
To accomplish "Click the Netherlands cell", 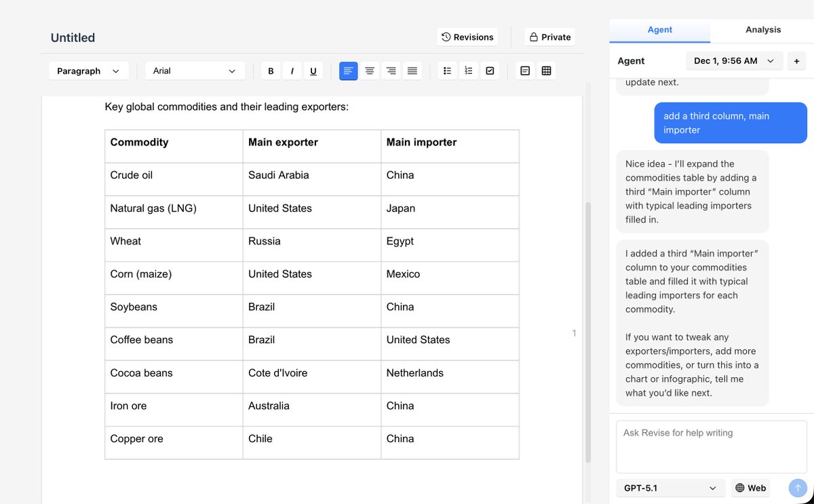I will [450, 376].
